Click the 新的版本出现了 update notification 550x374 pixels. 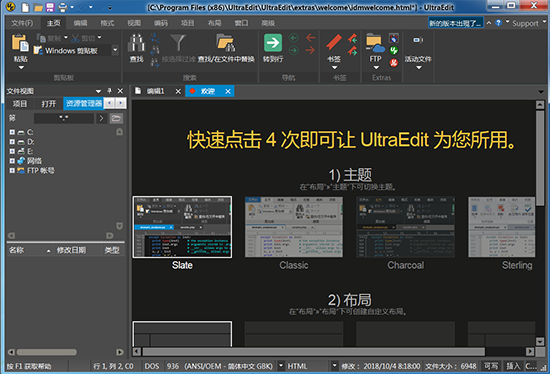pyautogui.click(x=455, y=23)
